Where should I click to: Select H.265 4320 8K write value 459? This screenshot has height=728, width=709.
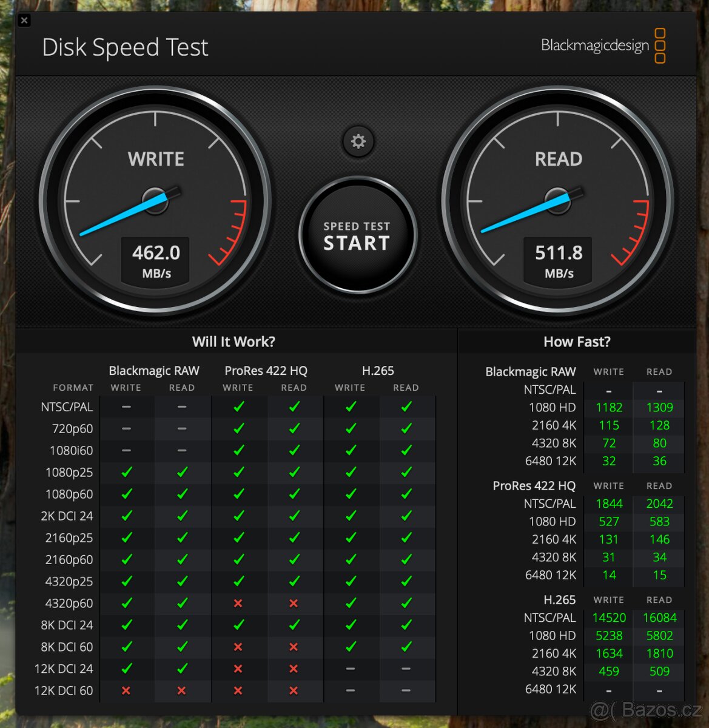coord(609,672)
